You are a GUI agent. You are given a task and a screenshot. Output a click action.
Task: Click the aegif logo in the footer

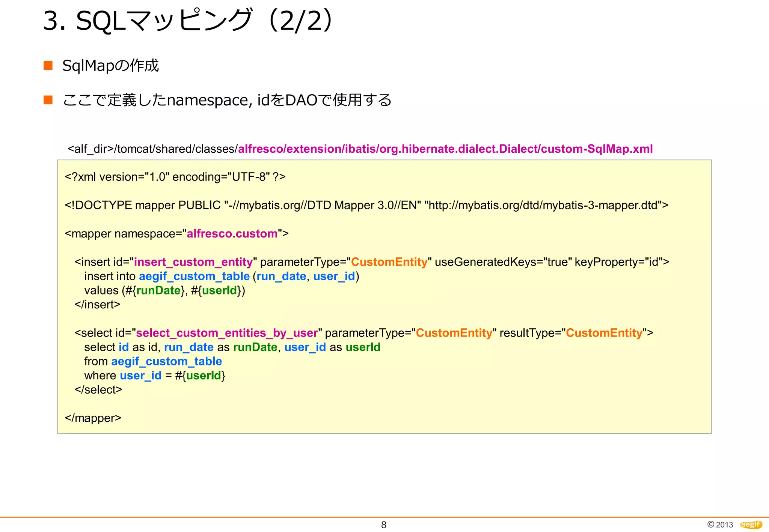[x=751, y=524]
